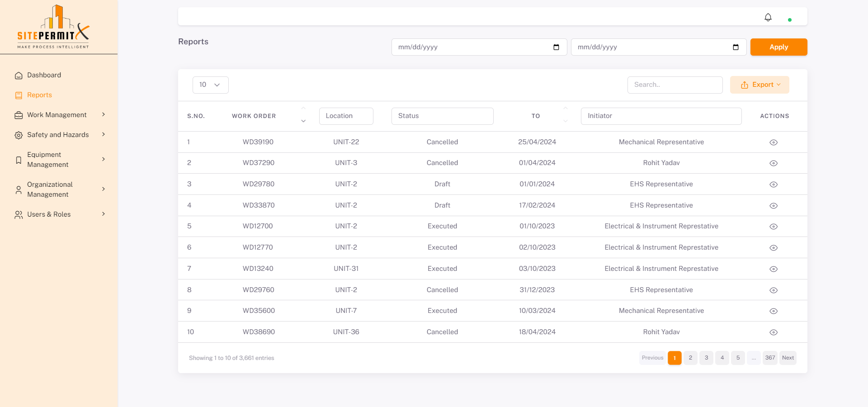
Task: Click the Next pagination button
Action: point(788,358)
